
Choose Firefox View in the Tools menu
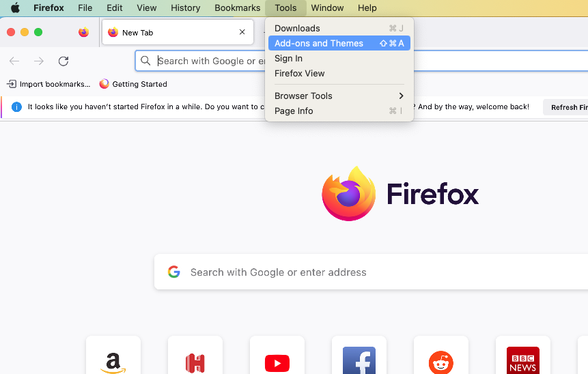click(x=339, y=74)
